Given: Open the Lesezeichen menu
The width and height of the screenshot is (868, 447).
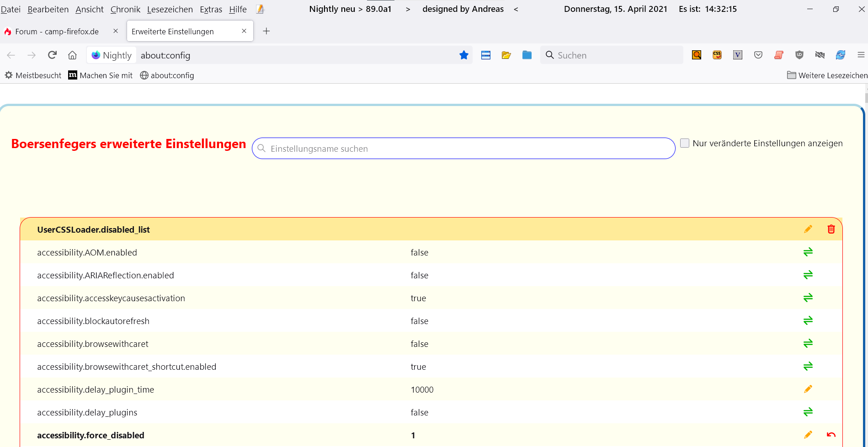Looking at the screenshot, I should [170, 9].
